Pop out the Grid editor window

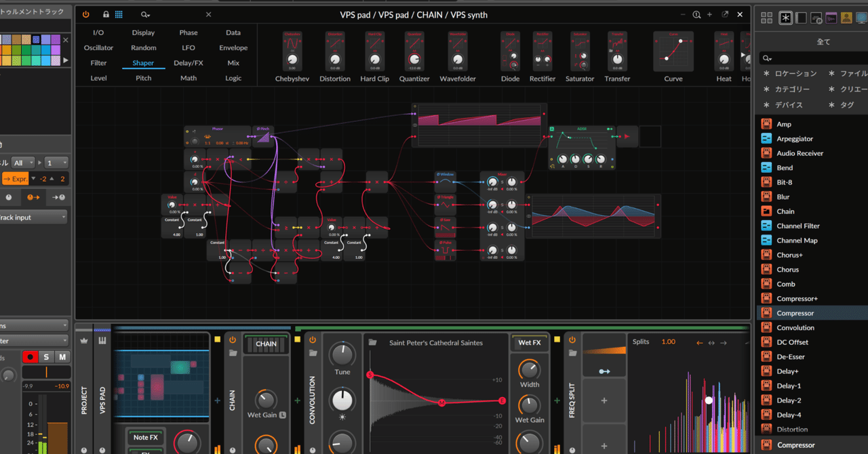[x=725, y=14]
